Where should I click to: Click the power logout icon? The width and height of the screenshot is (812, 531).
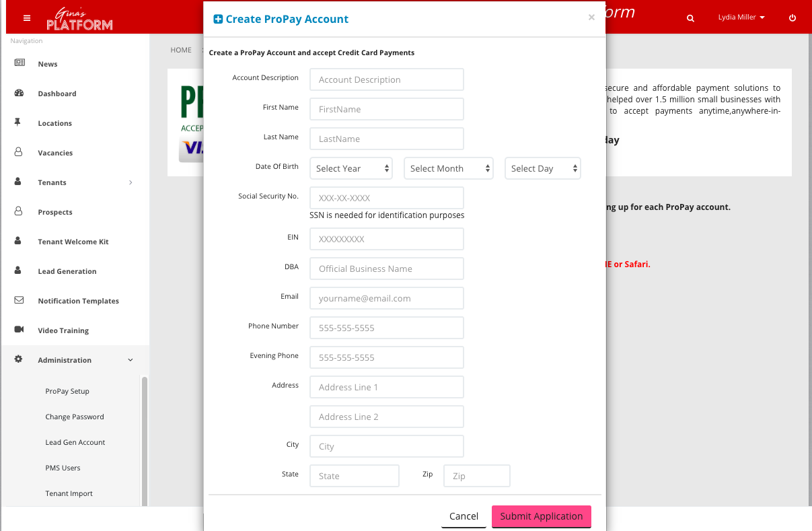click(x=792, y=18)
